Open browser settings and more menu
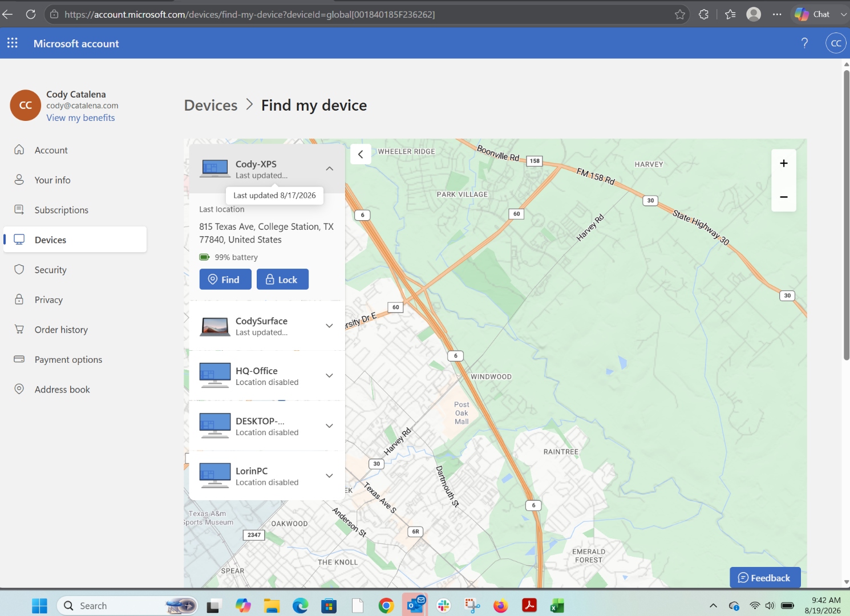This screenshot has height=616, width=850. (777, 14)
